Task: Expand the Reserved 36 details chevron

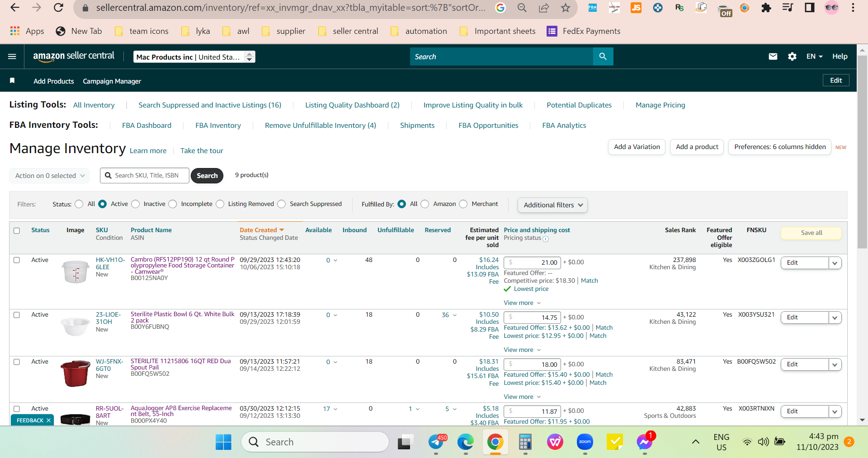Action: (x=455, y=315)
